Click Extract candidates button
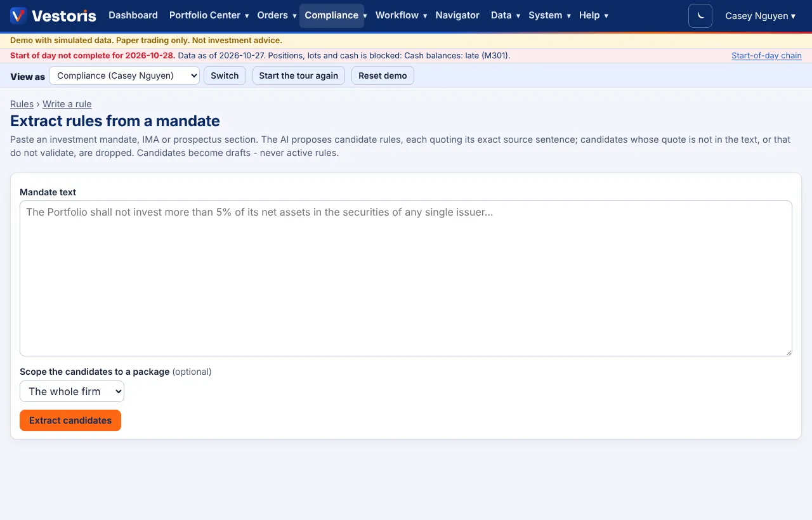The width and height of the screenshot is (812, 520). 70,420
